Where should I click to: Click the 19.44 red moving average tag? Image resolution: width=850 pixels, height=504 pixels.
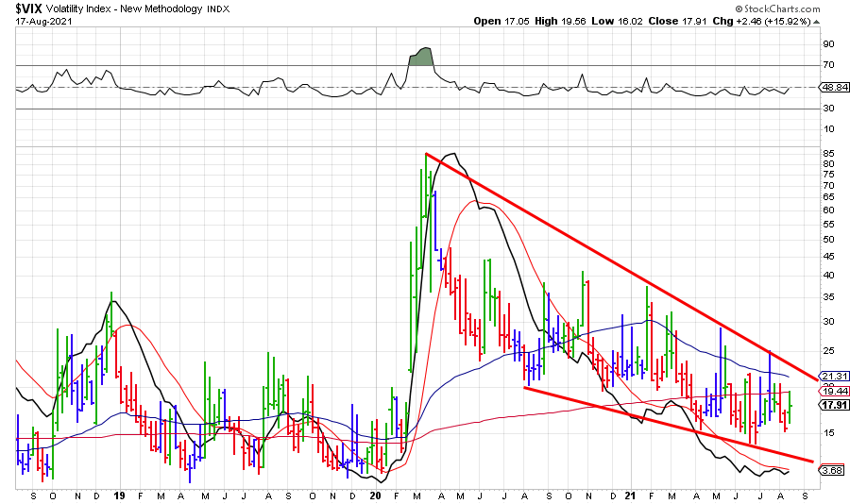832,391
